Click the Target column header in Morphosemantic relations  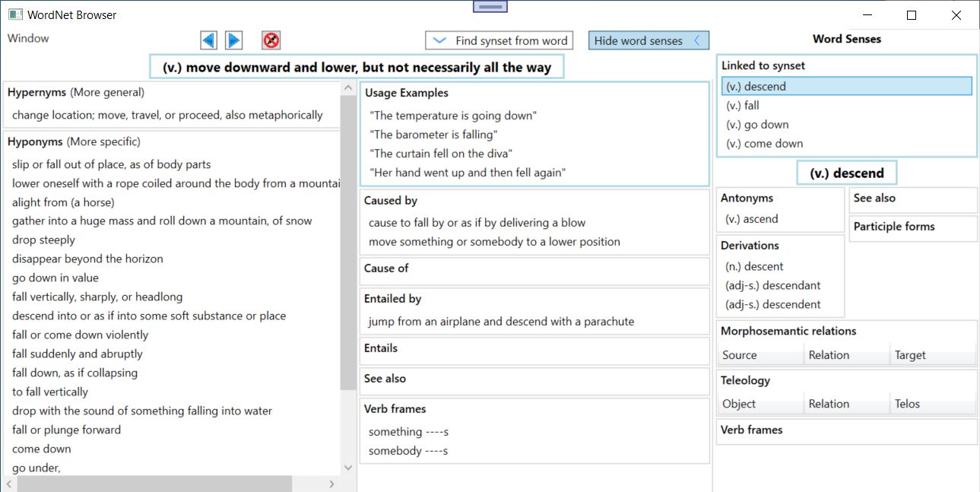tap(933, 355)
